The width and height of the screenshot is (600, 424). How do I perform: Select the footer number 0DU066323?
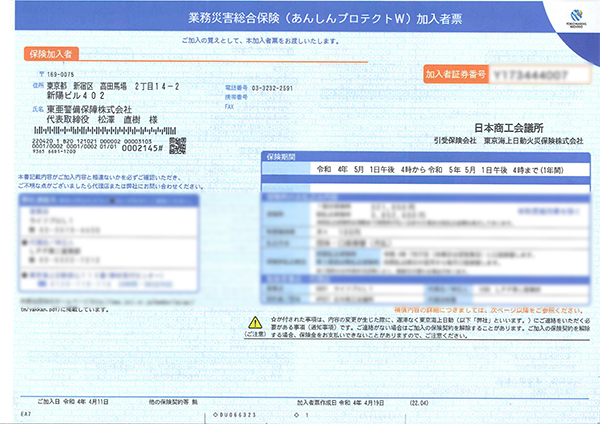[234, 415]
